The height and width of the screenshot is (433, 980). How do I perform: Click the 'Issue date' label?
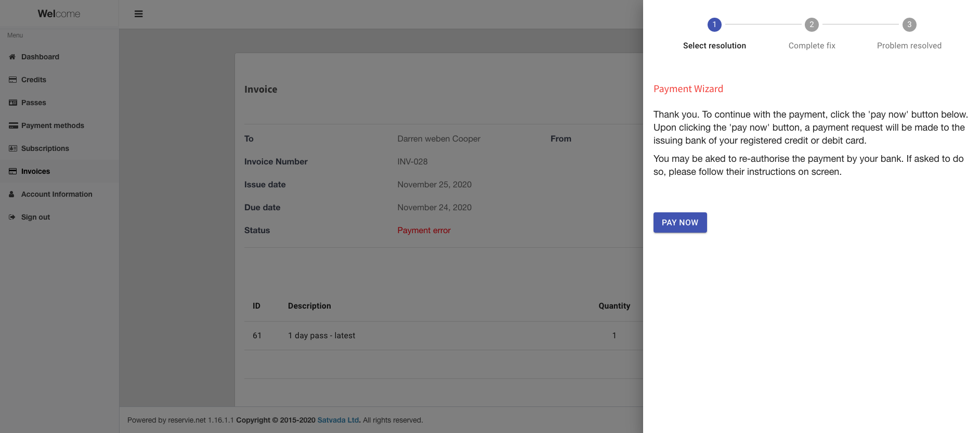[265, 184]
